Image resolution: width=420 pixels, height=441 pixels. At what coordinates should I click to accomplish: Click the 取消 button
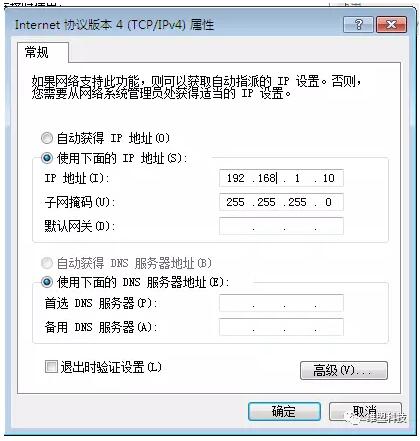[365, 411]
